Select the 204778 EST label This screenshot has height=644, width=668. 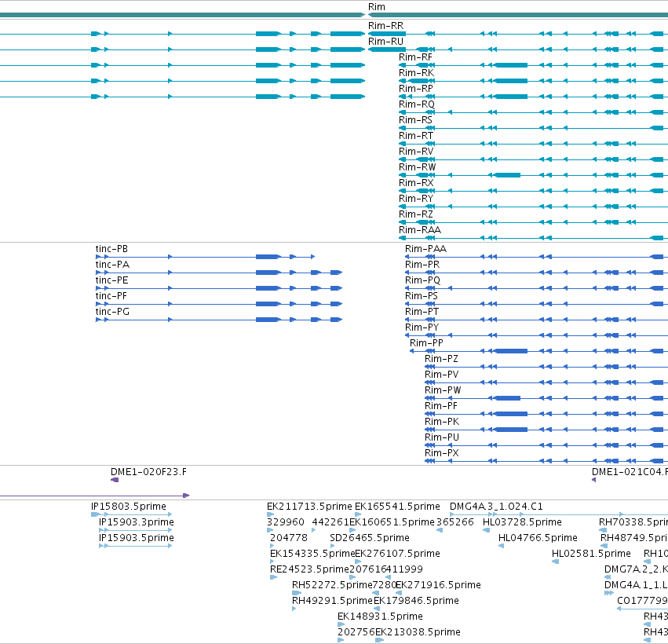tap(288, 538)
